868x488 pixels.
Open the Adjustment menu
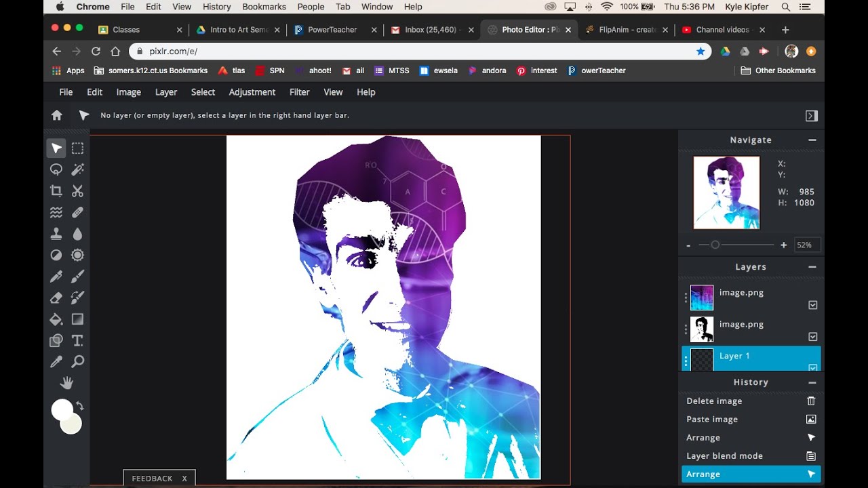click(252, 92)
